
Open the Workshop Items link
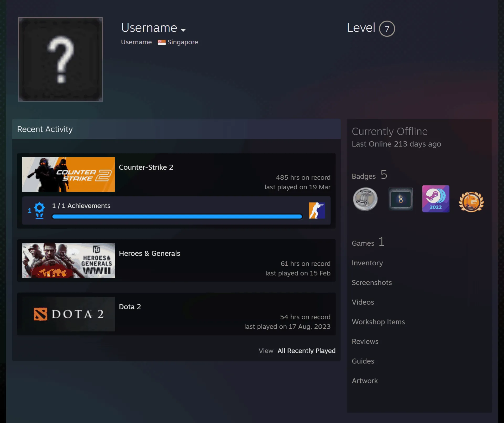point(378,322)
